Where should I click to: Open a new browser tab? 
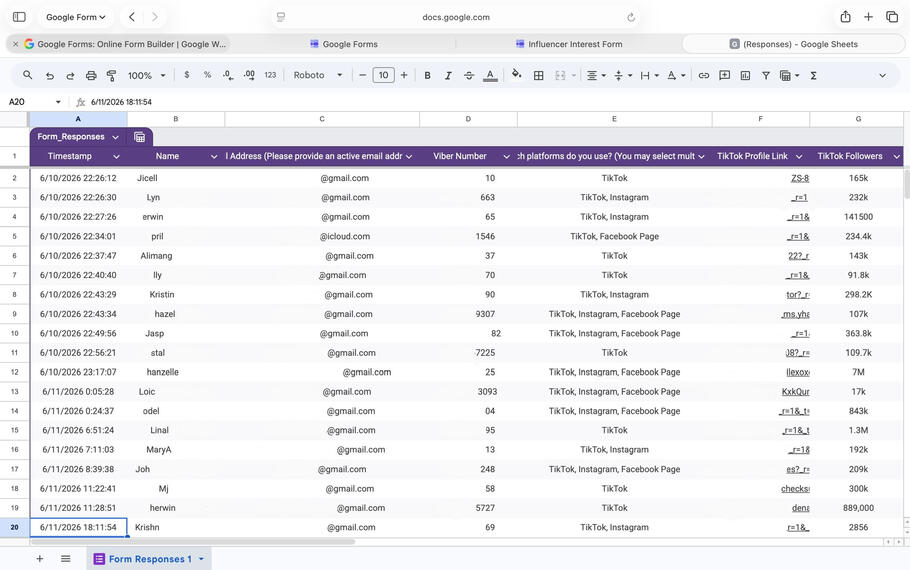868,17
